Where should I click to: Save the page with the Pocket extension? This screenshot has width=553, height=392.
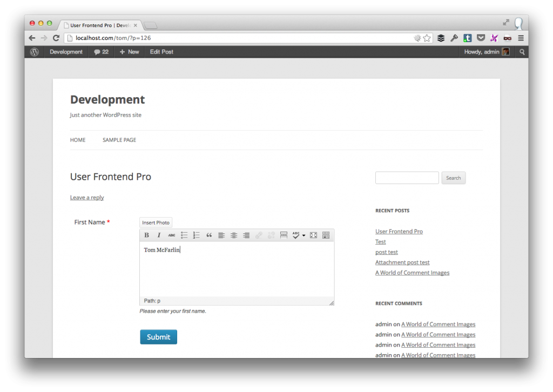(481, 38)
